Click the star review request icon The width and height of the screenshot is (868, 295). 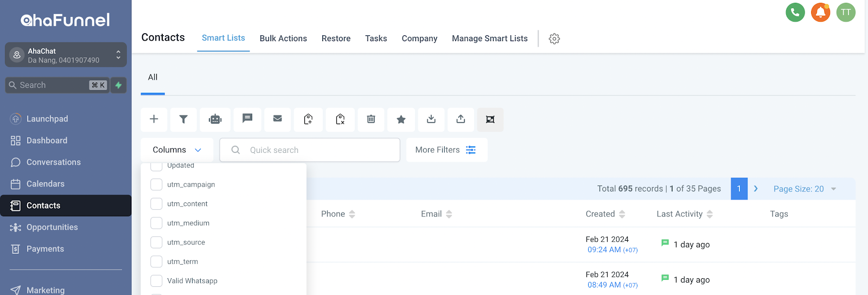(401, 119)
